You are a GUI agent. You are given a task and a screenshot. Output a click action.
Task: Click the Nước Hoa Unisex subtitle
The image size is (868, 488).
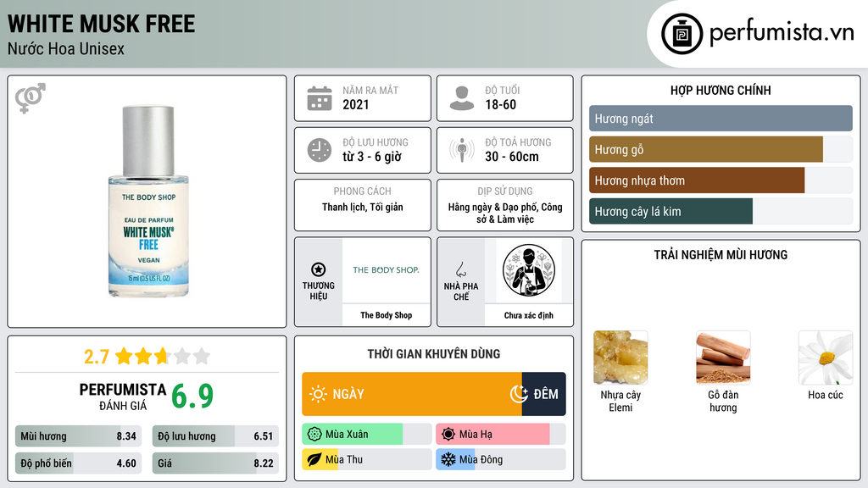tap(66, 48)
